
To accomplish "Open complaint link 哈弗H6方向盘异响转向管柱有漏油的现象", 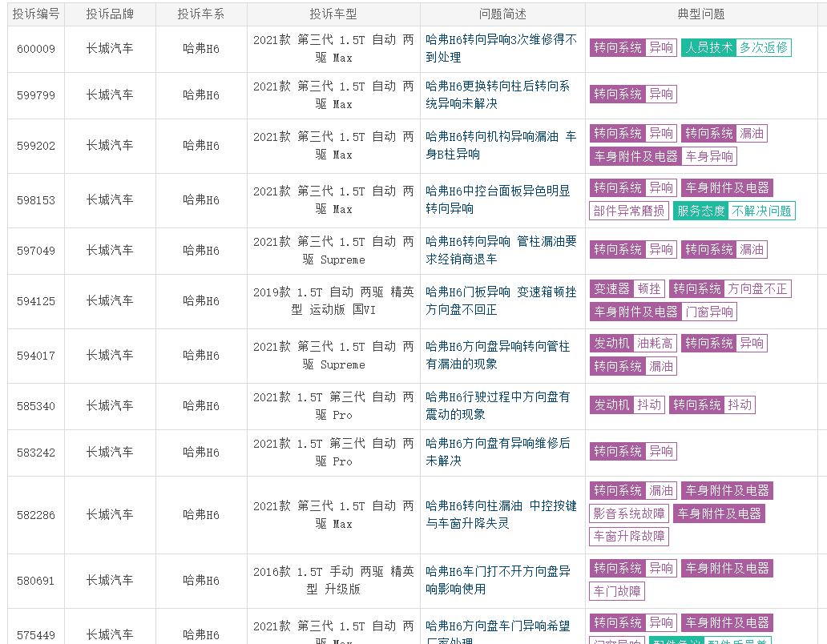I will [498, 355].
